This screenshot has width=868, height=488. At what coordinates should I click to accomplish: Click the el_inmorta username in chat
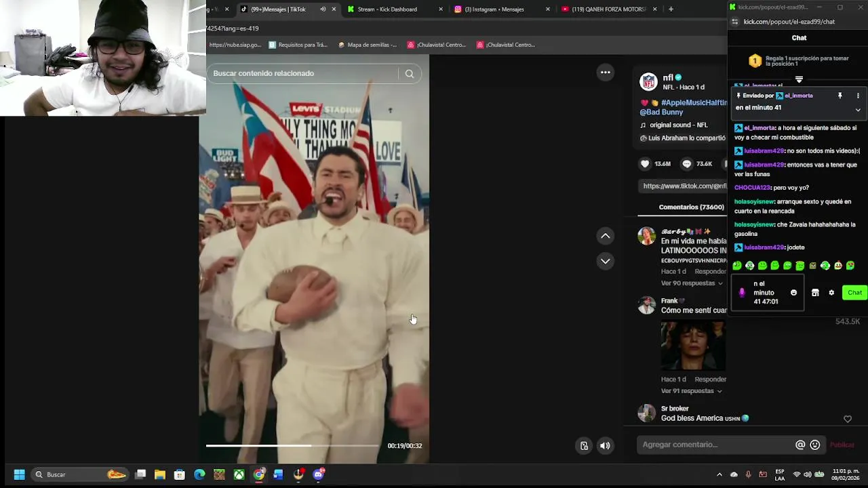tap(759, 128)
